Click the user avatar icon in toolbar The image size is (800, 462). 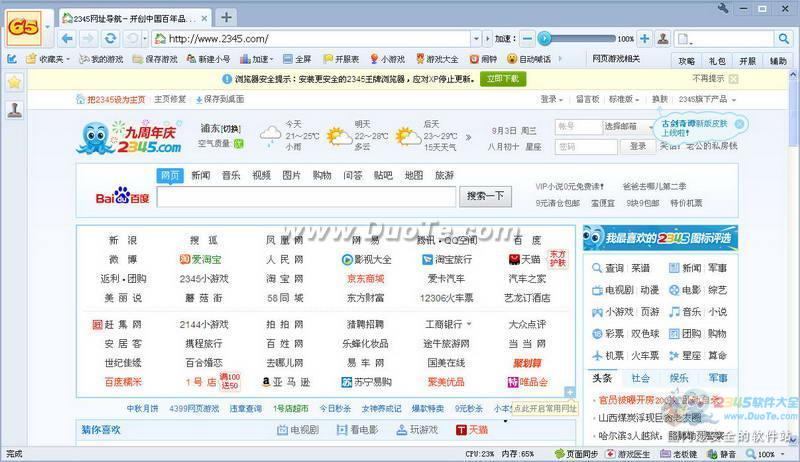click(663, 39)
